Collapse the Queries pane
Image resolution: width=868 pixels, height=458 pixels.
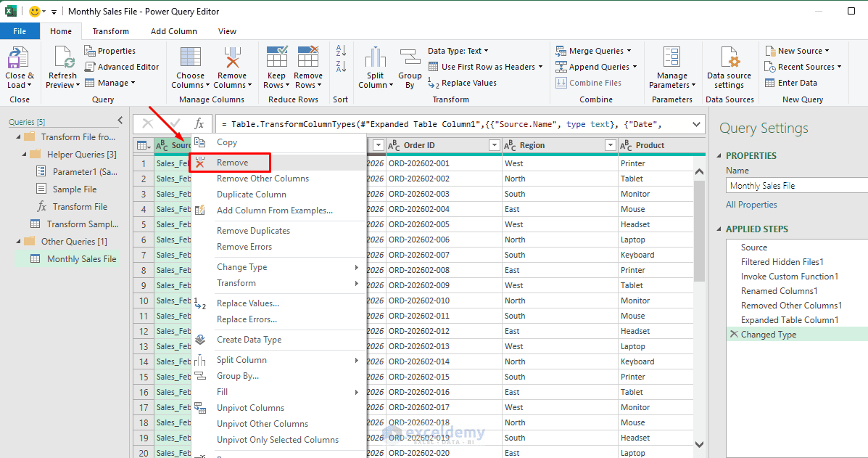tap(120, 120)
